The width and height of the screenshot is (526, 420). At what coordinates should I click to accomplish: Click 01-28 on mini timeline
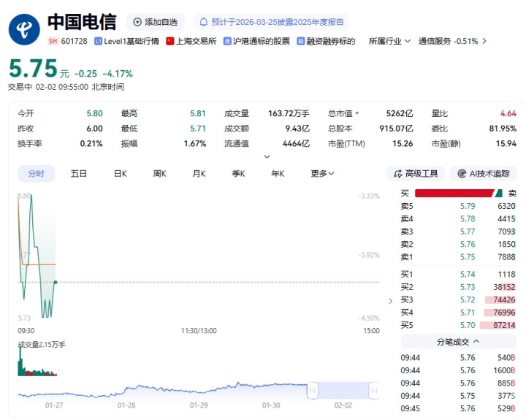pos(126,405)
